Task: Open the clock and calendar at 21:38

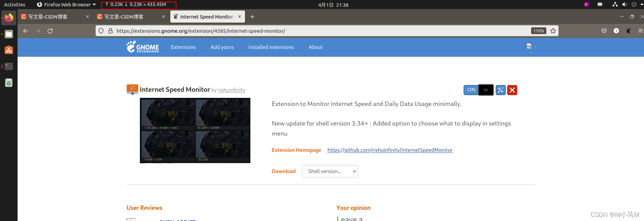Action: pyautogui.click(x=333, y=5)
